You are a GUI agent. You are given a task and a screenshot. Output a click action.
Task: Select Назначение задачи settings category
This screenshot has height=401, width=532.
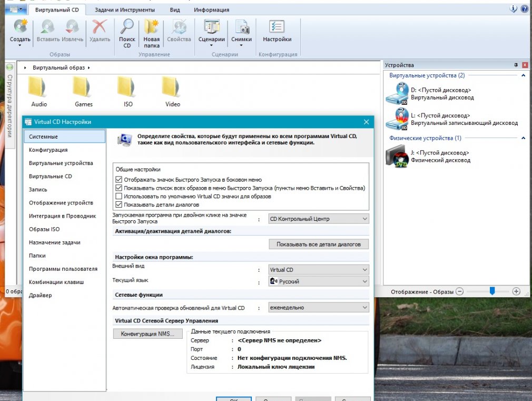tap(65, 242)
